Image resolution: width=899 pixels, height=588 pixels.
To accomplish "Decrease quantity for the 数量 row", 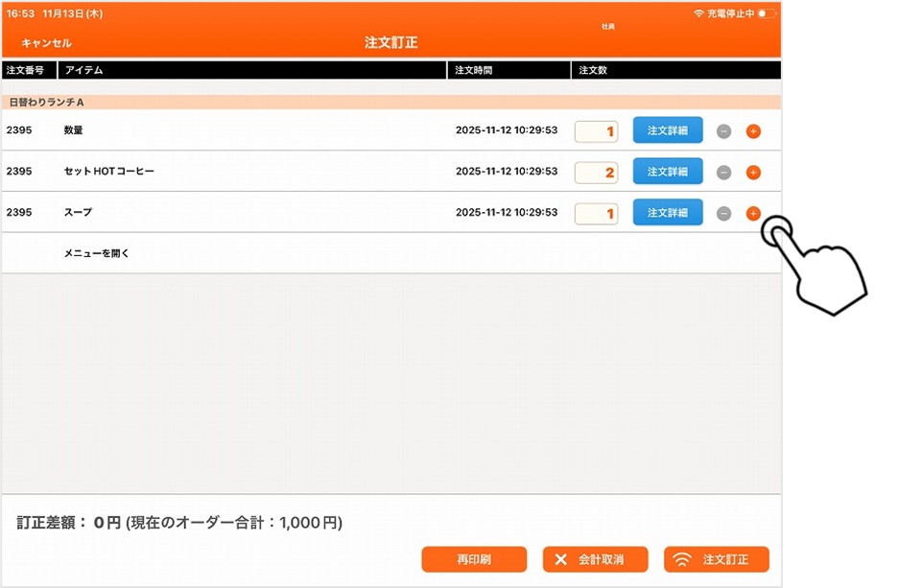I will (x=724, y=131).
